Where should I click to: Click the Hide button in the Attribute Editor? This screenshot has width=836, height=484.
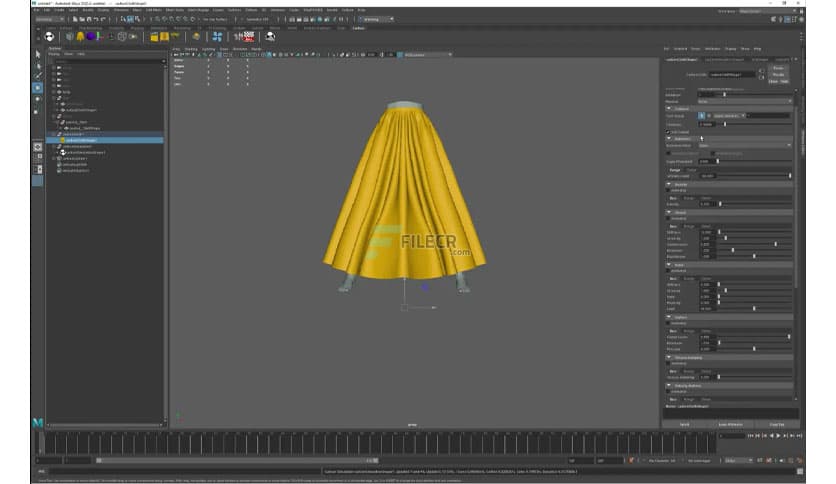(784, 82)
